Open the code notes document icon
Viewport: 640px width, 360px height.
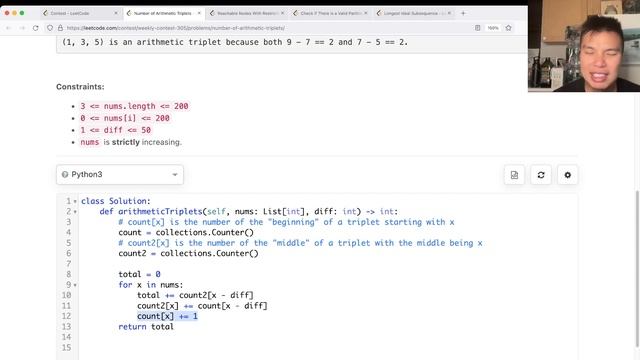[514, 175]
